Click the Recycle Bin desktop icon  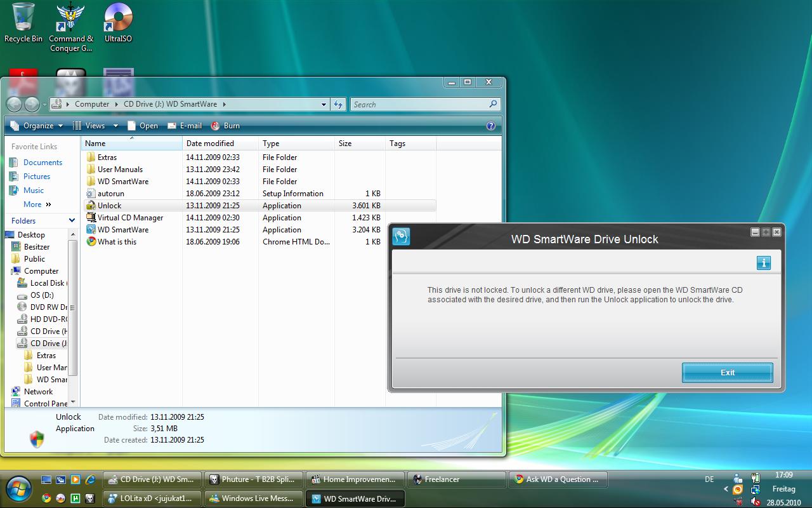pyautogui.click(x=23, y=23)
